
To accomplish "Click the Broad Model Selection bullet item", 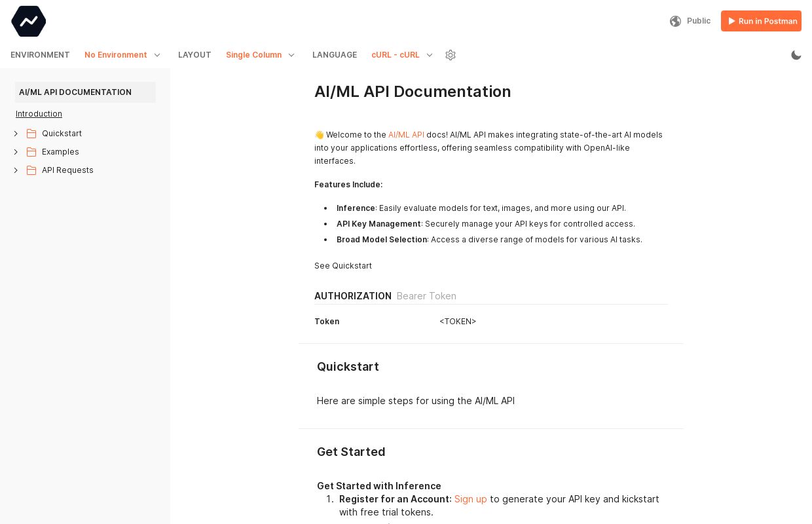I will tap(489, 240).
